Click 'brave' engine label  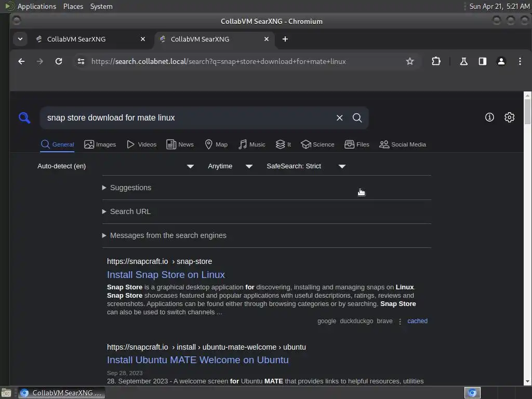click(384, 321)
